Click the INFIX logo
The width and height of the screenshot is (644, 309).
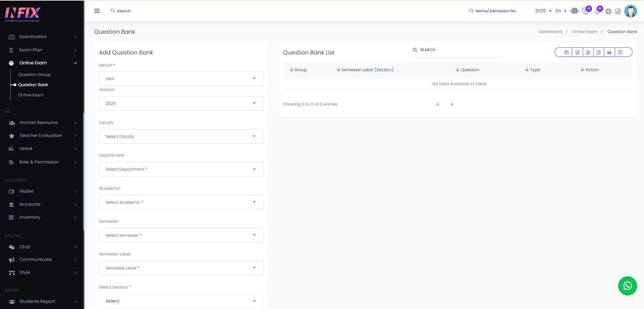pyautogui.click(x=22, y=14)
